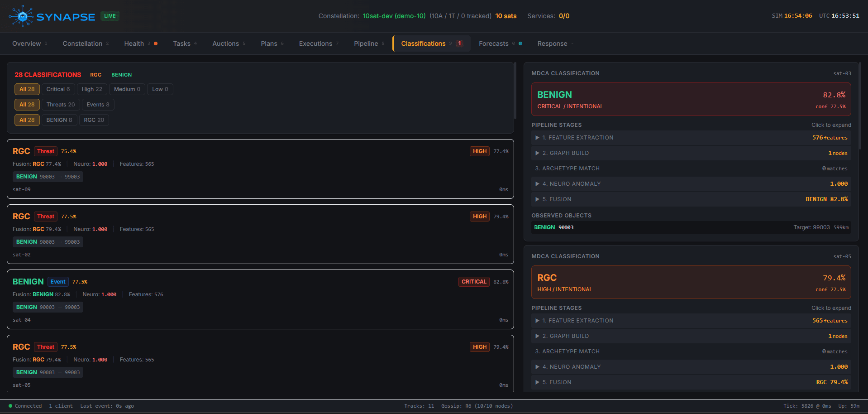This screenshot has height=414, width=868.
Task: Open the Auctions tab
Action: 225,43
